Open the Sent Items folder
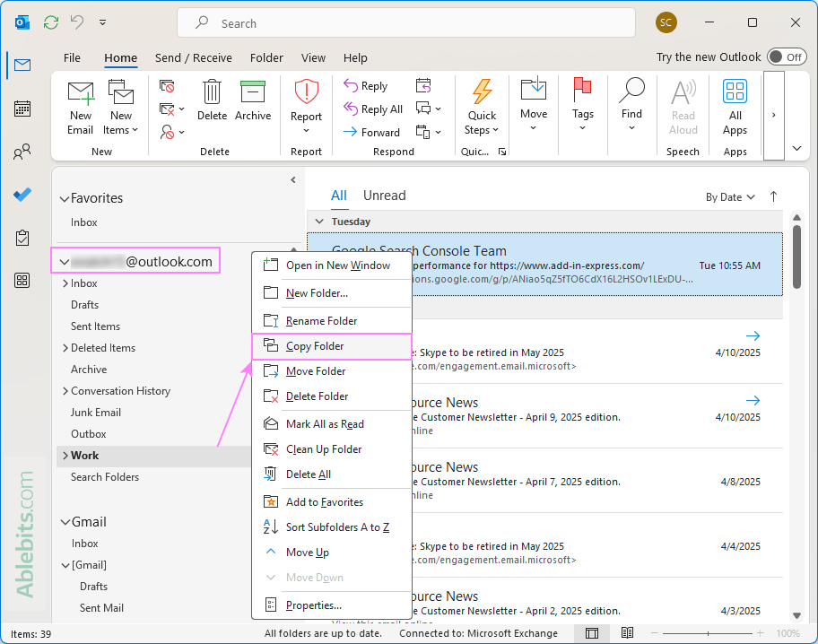 tap(95, 326)
